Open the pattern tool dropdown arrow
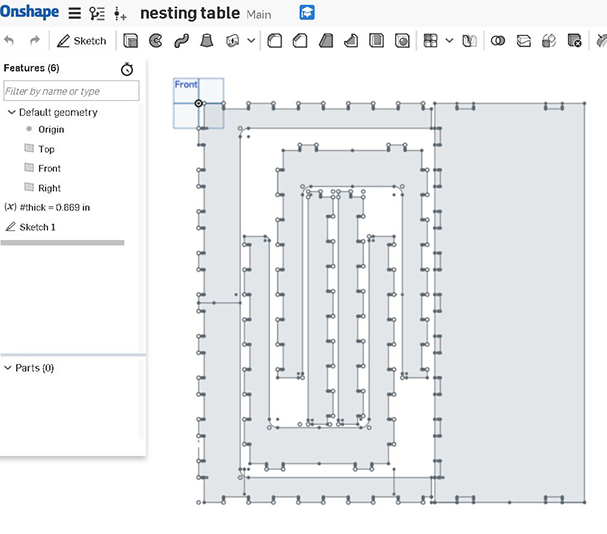Viewport: 607px width, 534px height. click(449, 40)
